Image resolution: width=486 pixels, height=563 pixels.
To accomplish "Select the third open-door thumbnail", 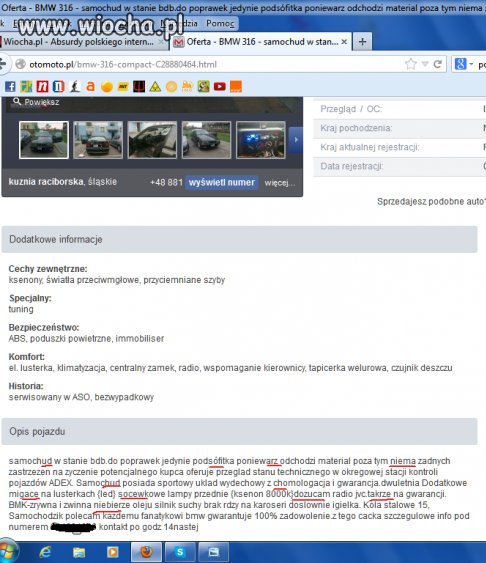I will pos(152,140).
